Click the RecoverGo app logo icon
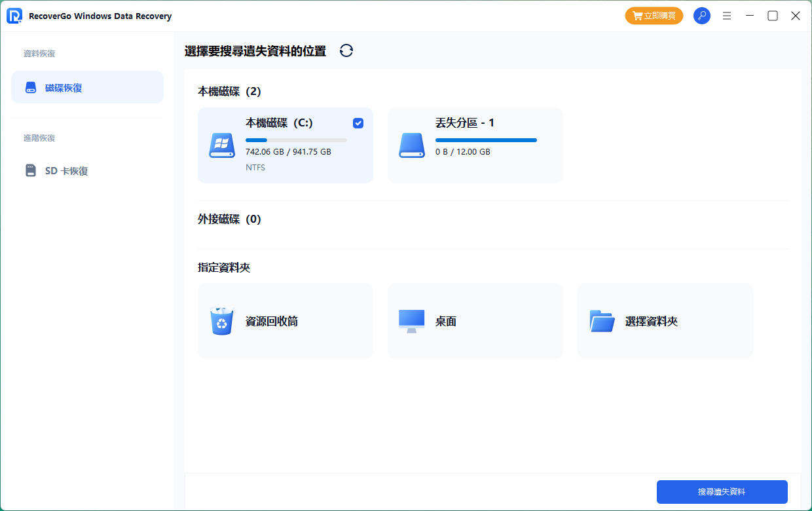 pyautogui.click(x=14, y=16)
